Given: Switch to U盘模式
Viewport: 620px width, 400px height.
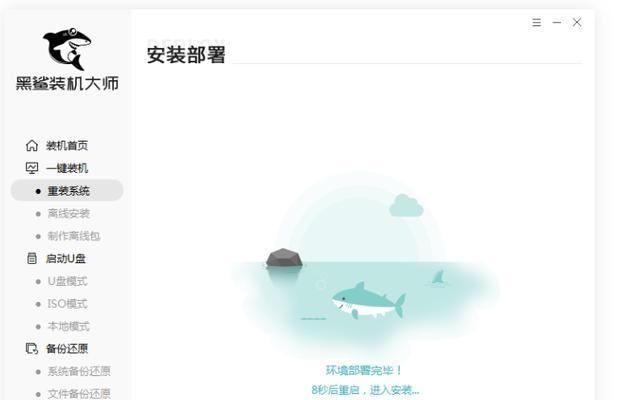Looking at the screenshot, I should 67,281.
